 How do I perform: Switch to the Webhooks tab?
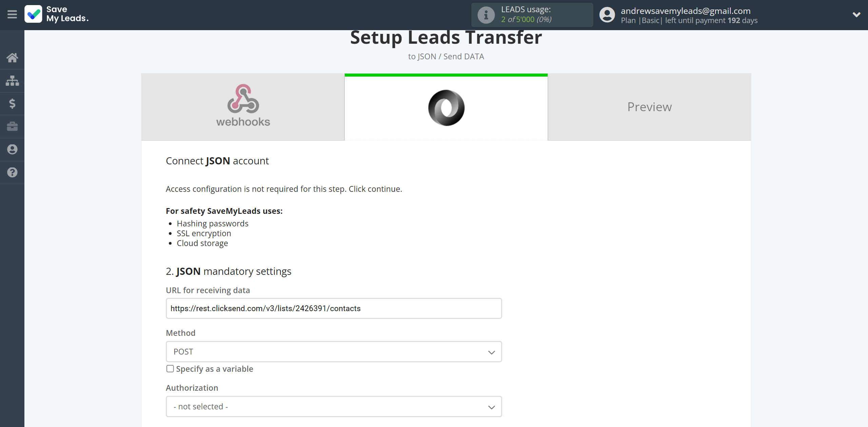(242, 106)
